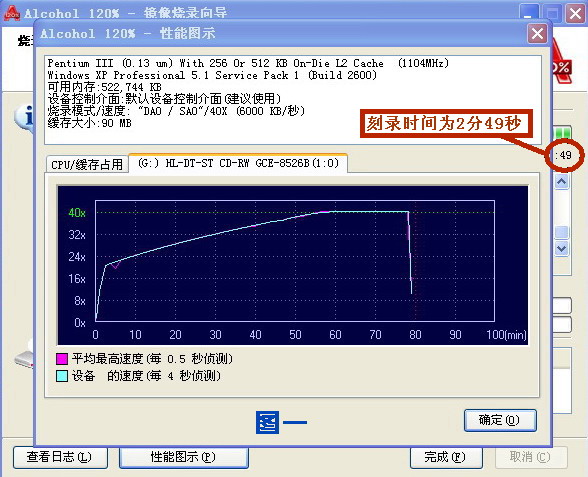Switch to the CPU/缓存占用 tab
This screenshot has height=477, width=588.
(87, 164)
